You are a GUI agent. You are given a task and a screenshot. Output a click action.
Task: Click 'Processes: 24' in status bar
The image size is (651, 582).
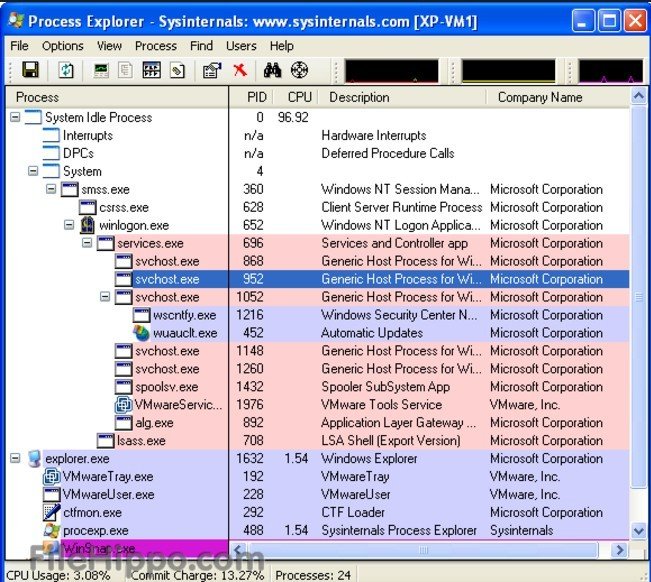[x=313, y=575]
